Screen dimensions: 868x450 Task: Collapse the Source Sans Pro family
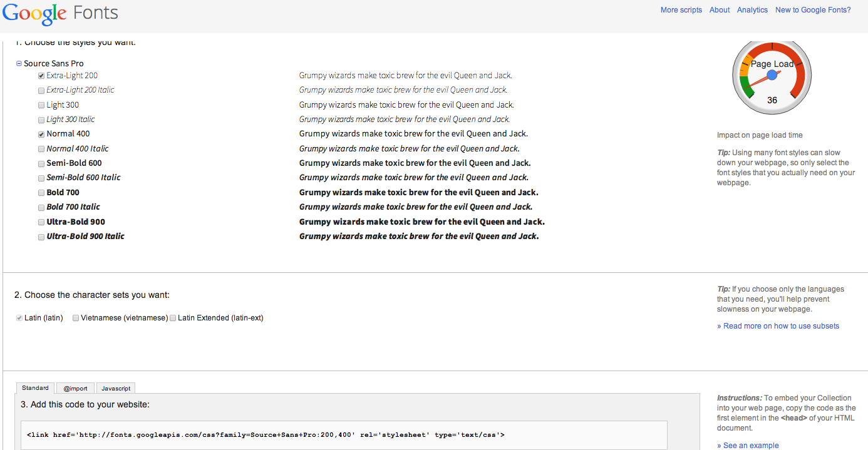tap(19, 64)
